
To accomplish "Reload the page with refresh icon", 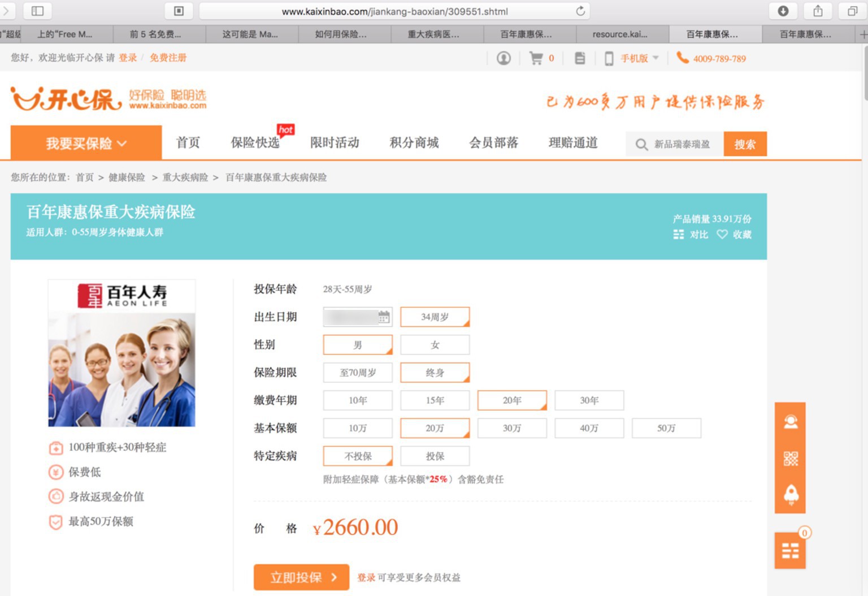I will (580, 11).
